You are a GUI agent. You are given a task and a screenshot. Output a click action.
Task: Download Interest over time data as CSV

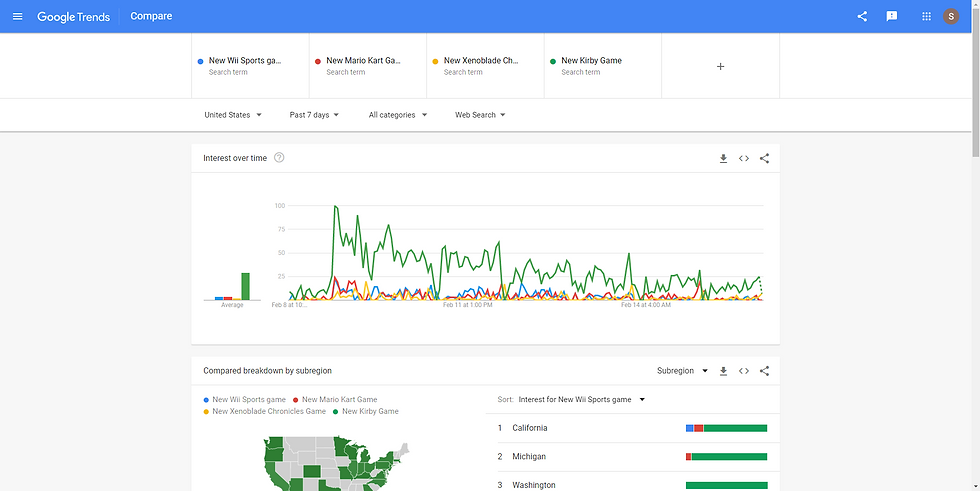tap(723, 159)
